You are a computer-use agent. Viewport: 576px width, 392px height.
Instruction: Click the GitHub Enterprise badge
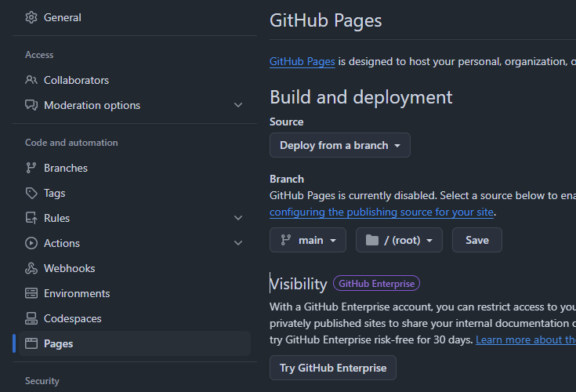(376, 283)
